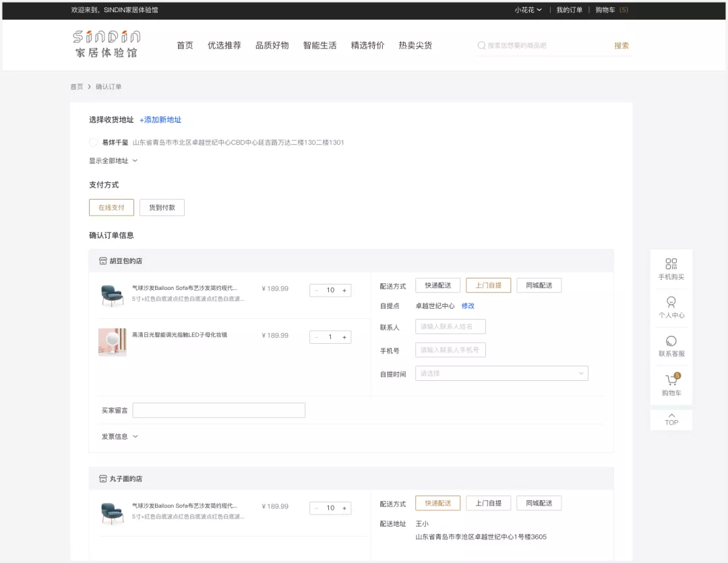Expand the 发票信息 section
This screenshot has width=728, height=563.
tap(120, 437)
